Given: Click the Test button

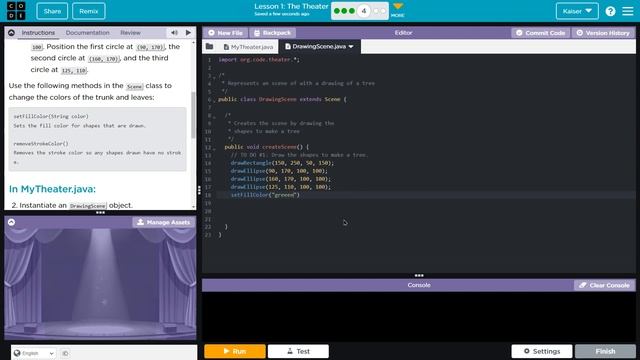Looking at the screenshot, I should click(x=298, y=351).
